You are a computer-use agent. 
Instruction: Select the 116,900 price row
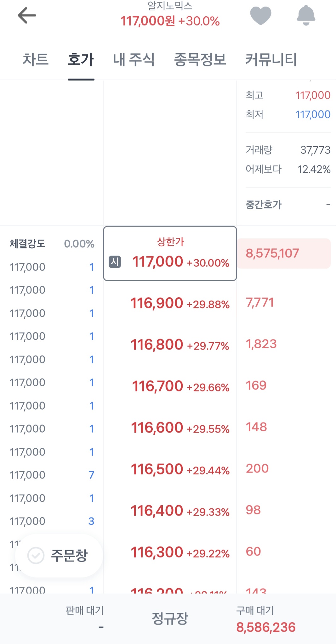coord(170,303)
